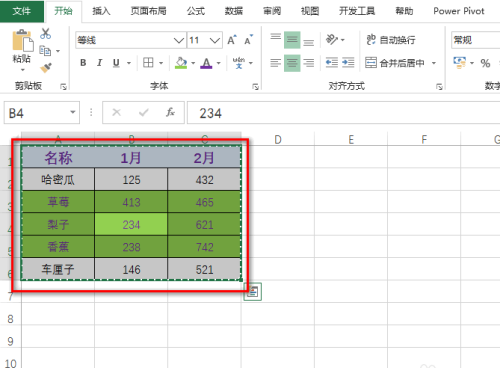
Task: Click the Decrease Indent icon
Action: point(332,63)
